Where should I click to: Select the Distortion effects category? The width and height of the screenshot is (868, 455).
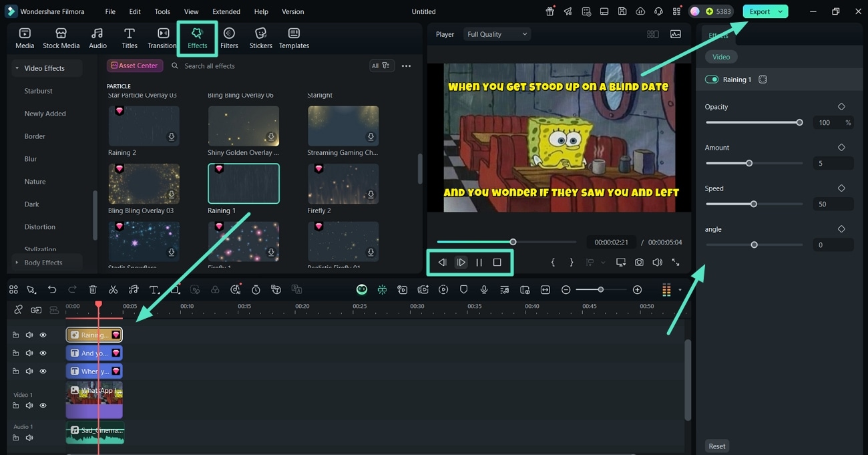click(40, 226)
